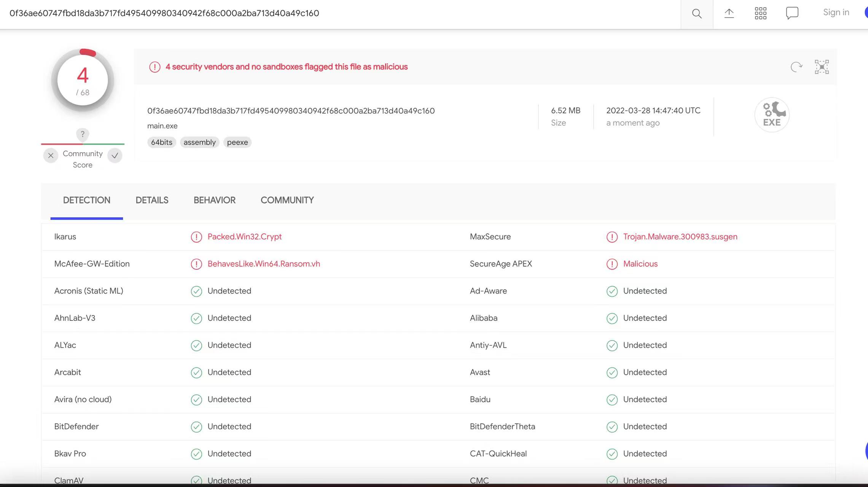Vote file as malicious with X
Viewport: 868px width, 487px height.
51,156
